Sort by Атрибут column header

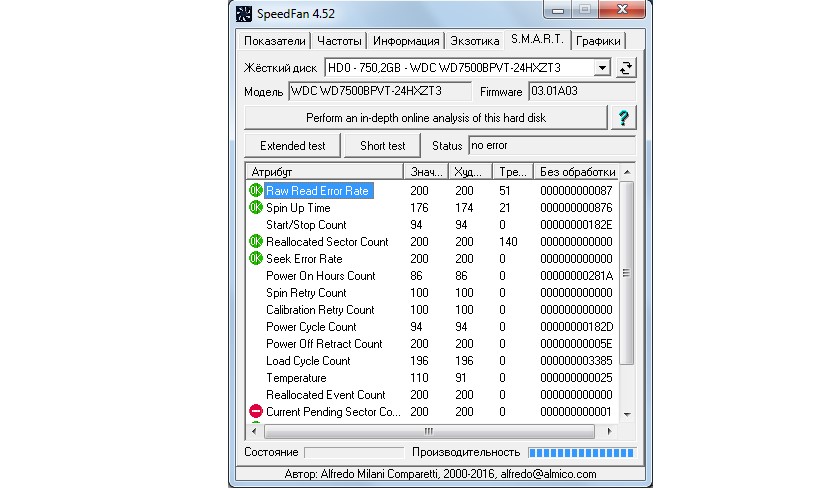[x=324, y=171]
